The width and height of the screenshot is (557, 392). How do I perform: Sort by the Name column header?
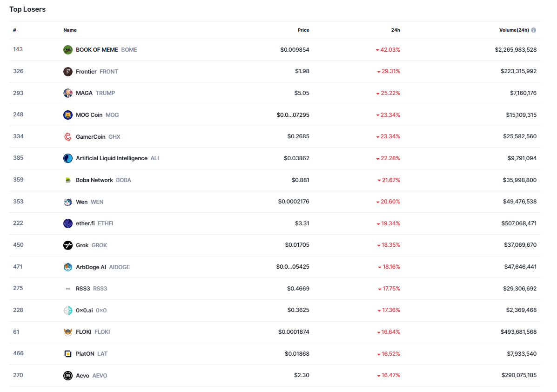point(70,30)
